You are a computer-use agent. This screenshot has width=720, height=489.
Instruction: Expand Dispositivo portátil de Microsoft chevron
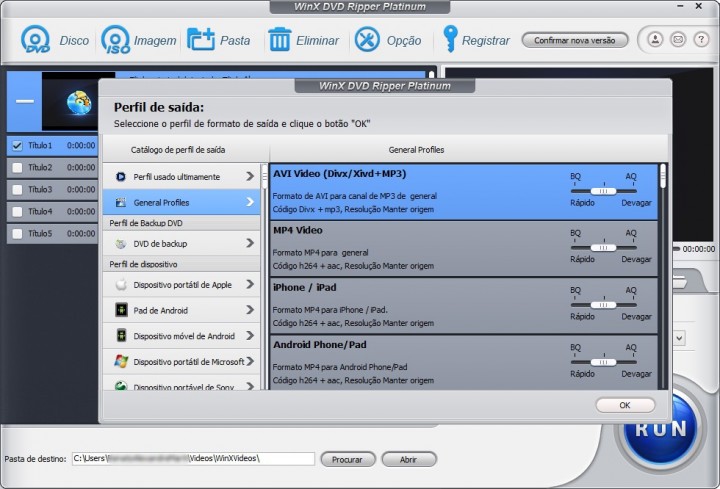tap(250, 361)
